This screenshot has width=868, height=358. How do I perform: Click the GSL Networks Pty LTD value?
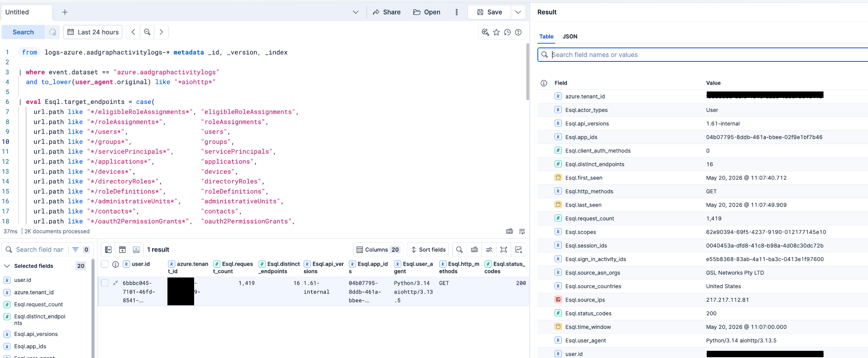point(735,273)
